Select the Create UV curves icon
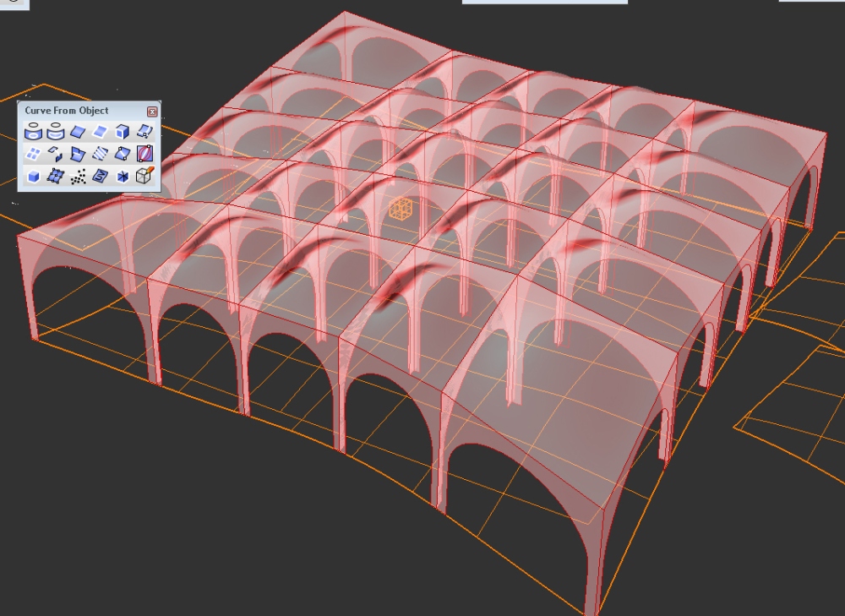The image size is (845, 616). pyautogui.click(x=100, y=176)
